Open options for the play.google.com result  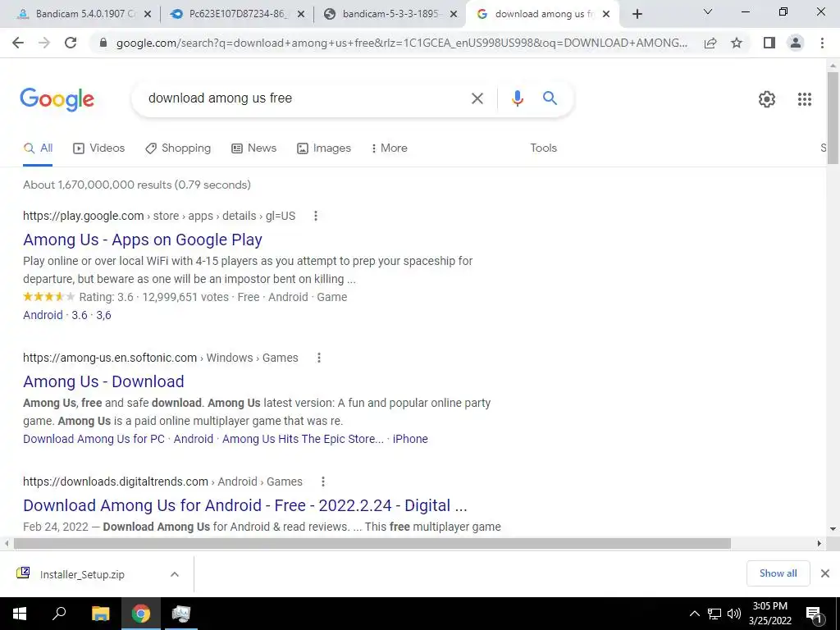pos(316,216)
